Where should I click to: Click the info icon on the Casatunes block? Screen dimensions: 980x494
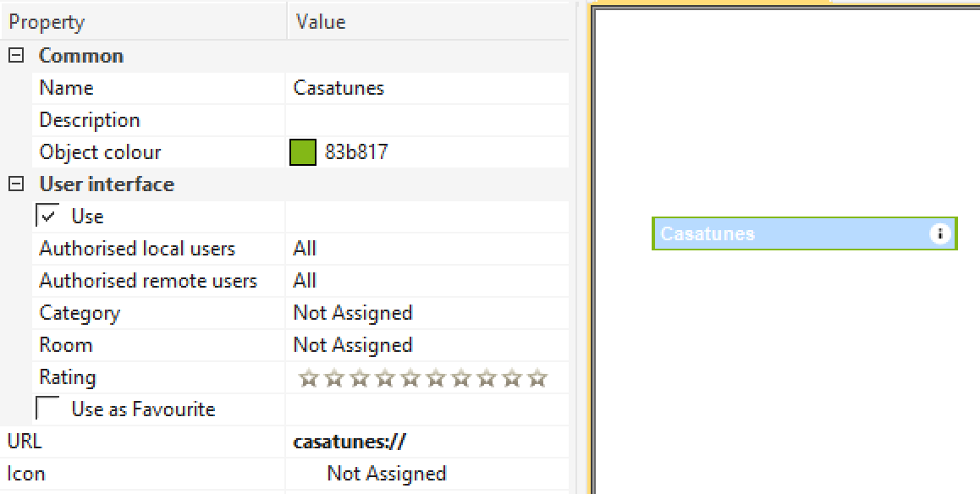click(x=939, y=234)
